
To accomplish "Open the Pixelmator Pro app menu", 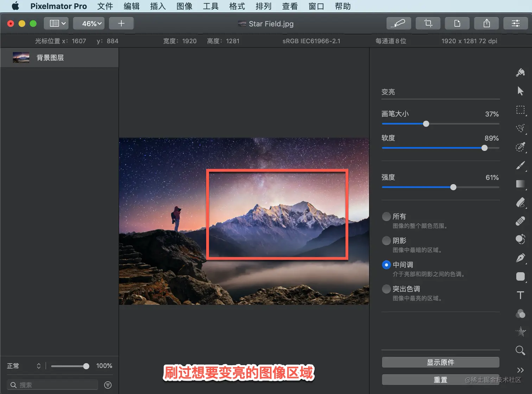I will (x=58, y=6).
